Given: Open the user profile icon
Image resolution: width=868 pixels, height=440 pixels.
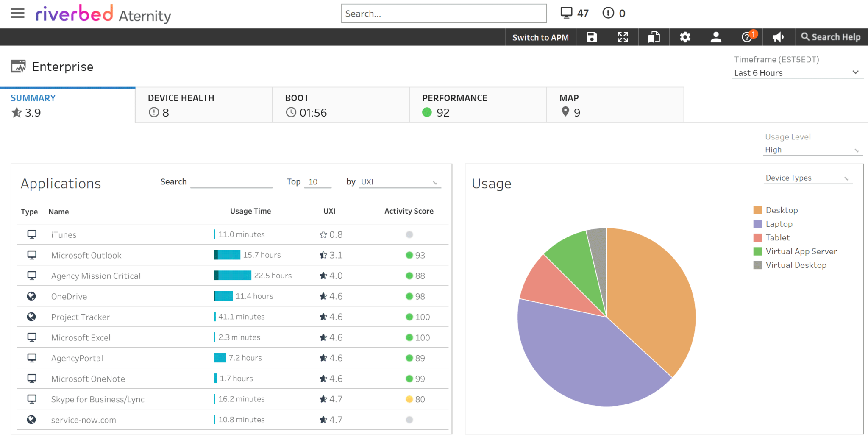Looking at the screenshot, I should pyautogui.click(x=716, y=37).
